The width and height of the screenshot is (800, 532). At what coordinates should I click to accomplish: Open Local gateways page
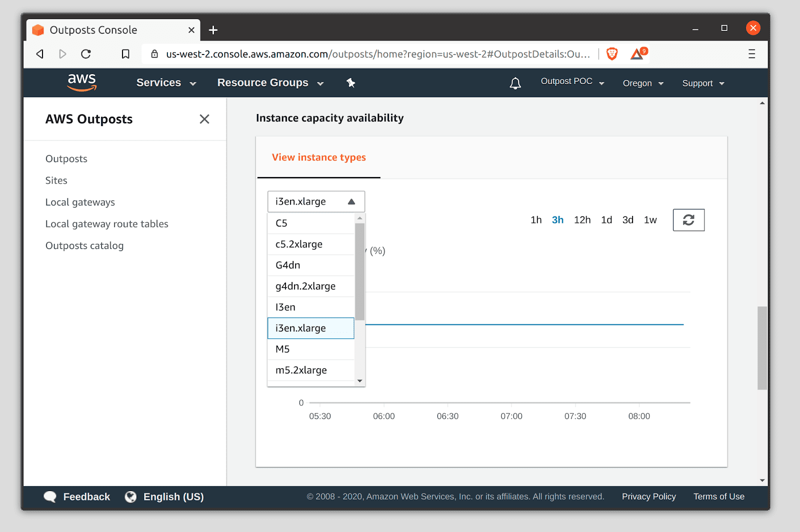click(80, 202)
